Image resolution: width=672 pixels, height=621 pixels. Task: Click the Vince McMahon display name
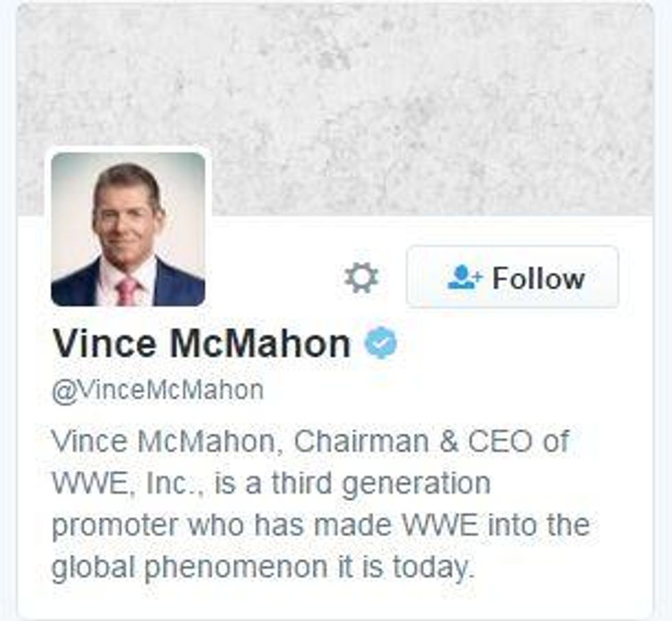pos(202,343)
